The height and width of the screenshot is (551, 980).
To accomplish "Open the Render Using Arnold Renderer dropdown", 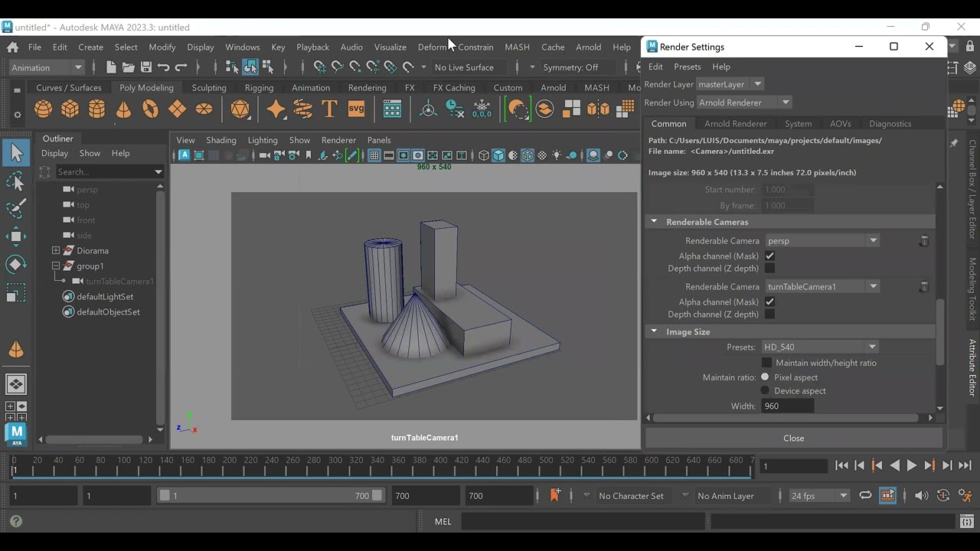I will click(744, 103).
